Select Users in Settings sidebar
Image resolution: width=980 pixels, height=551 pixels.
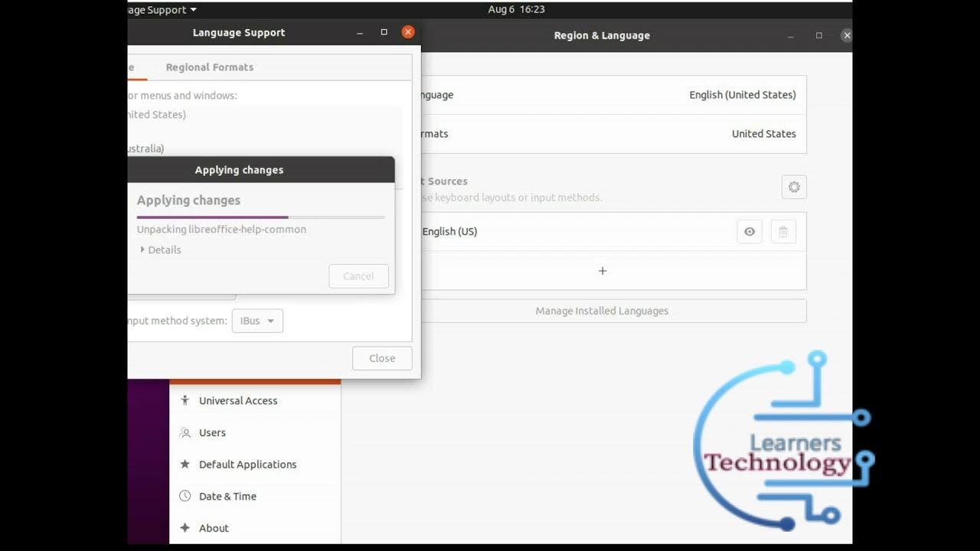pyautogui.click(x=254, y=432)
